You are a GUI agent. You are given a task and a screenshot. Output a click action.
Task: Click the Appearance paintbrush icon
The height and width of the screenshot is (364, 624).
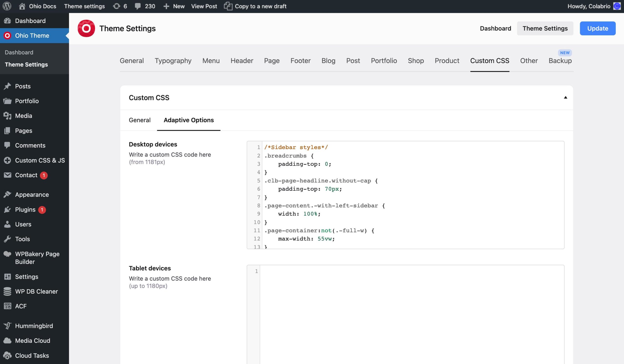coord(7,195)
